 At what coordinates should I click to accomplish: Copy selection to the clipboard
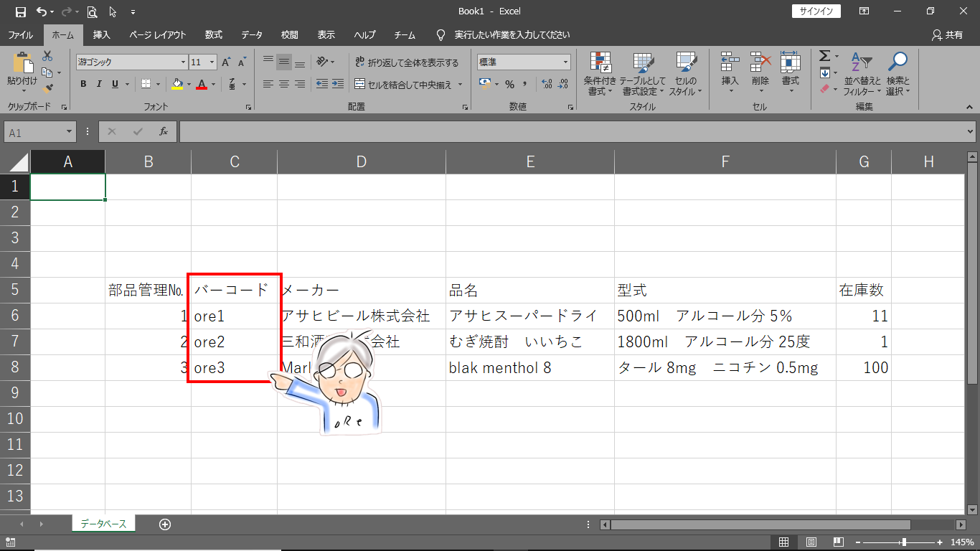coord(47,72)
